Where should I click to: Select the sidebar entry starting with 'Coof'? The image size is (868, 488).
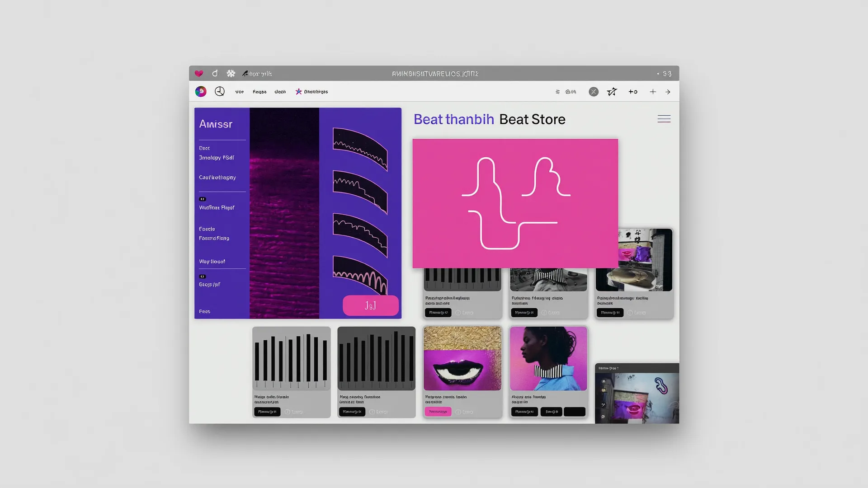click(217, 178)
